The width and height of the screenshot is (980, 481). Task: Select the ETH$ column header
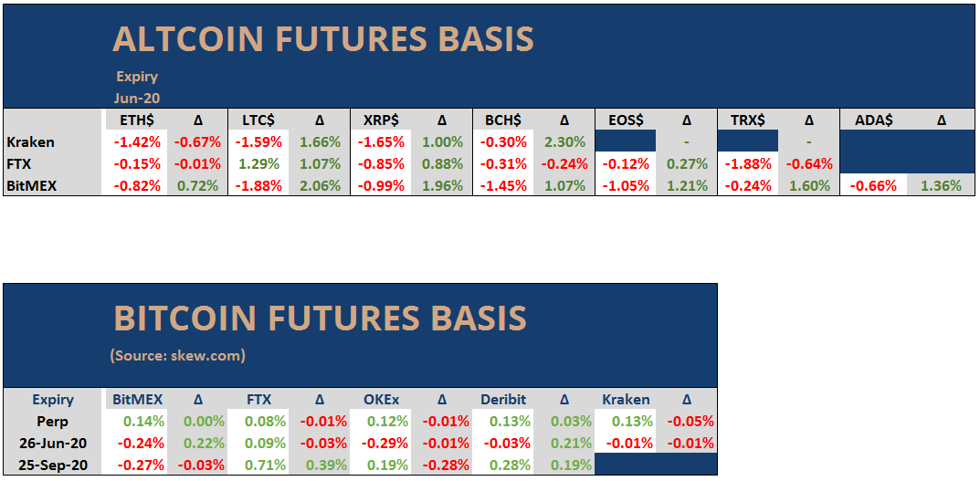point(136,120)
